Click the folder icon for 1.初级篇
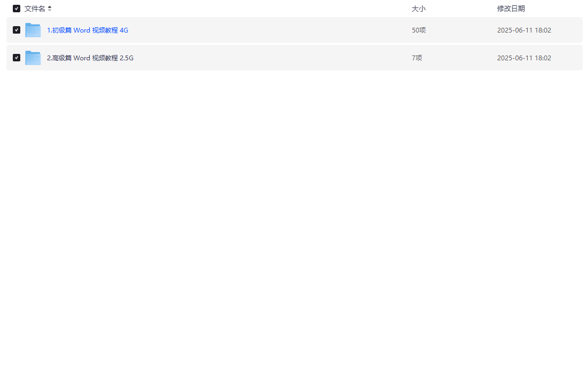Image resolution: width=588 pixels, height=388 pixels. (x=33, y=30)
